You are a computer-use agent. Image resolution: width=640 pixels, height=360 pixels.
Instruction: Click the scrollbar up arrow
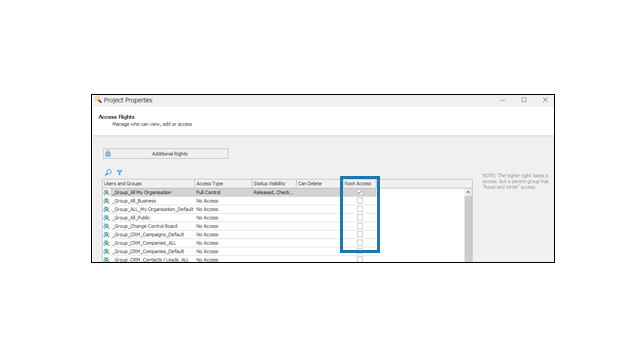pos(468,192)
